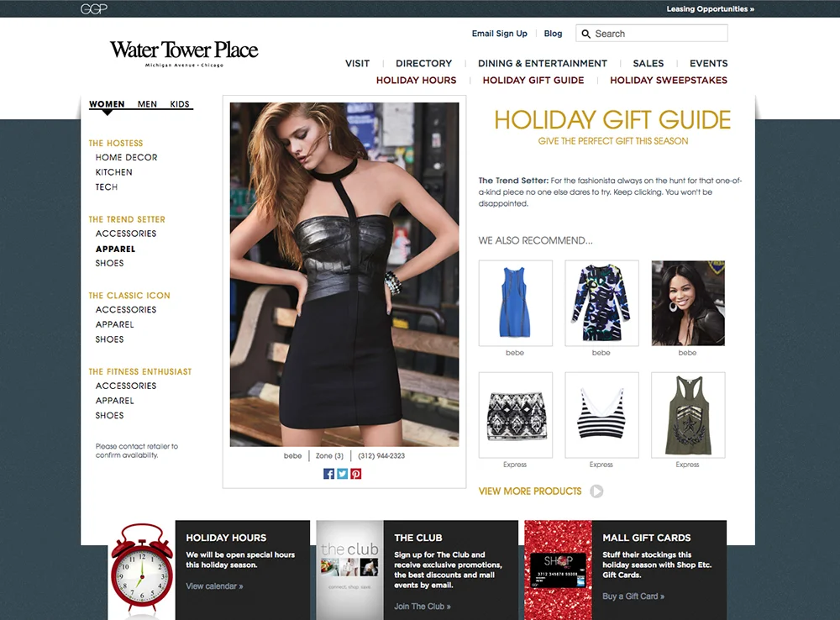
Task: Click MALL GIFT CARDS promo heading
Action: click(x=647, y=538)
